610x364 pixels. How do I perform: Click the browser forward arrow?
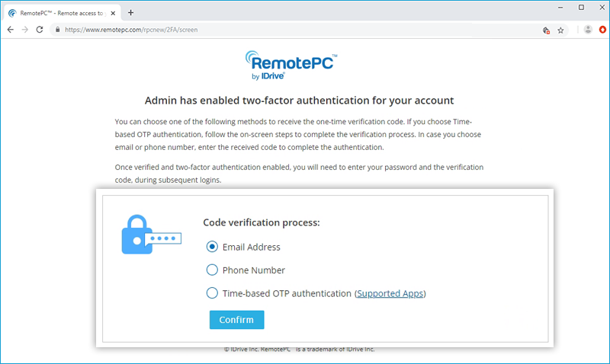[24, 30]
